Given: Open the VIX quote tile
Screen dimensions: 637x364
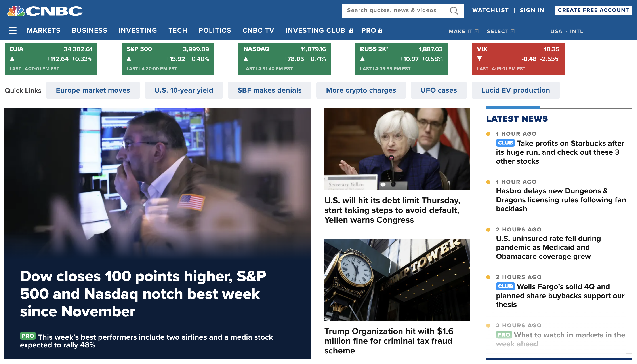Looking at the screenshot, I should pyautogui.click(x=518, y=59).
